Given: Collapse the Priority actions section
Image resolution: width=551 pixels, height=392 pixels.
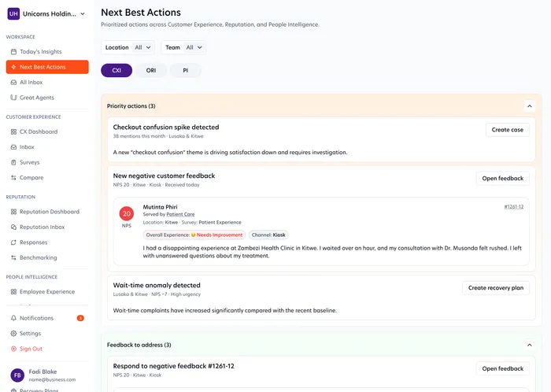Looking at the screenshot, I should 529,106.
